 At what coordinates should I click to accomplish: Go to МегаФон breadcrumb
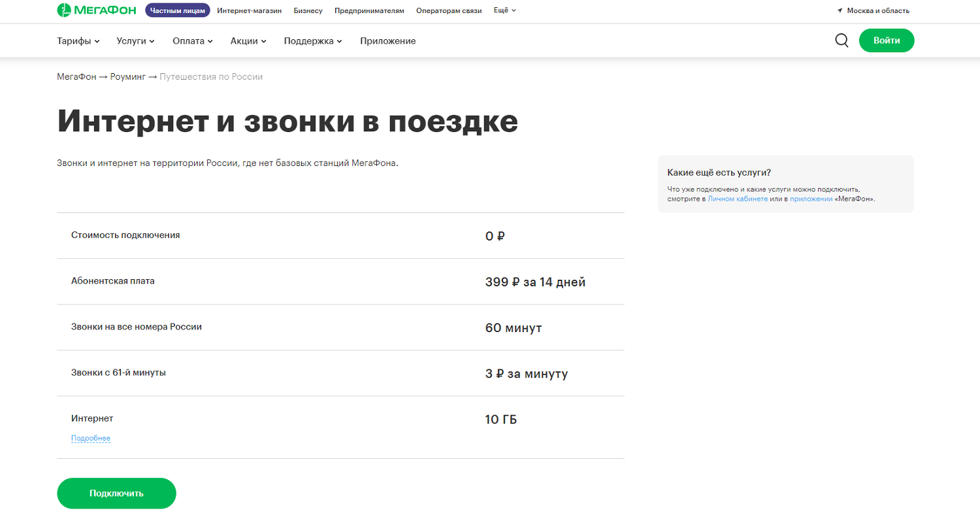(x=76, y=77)
